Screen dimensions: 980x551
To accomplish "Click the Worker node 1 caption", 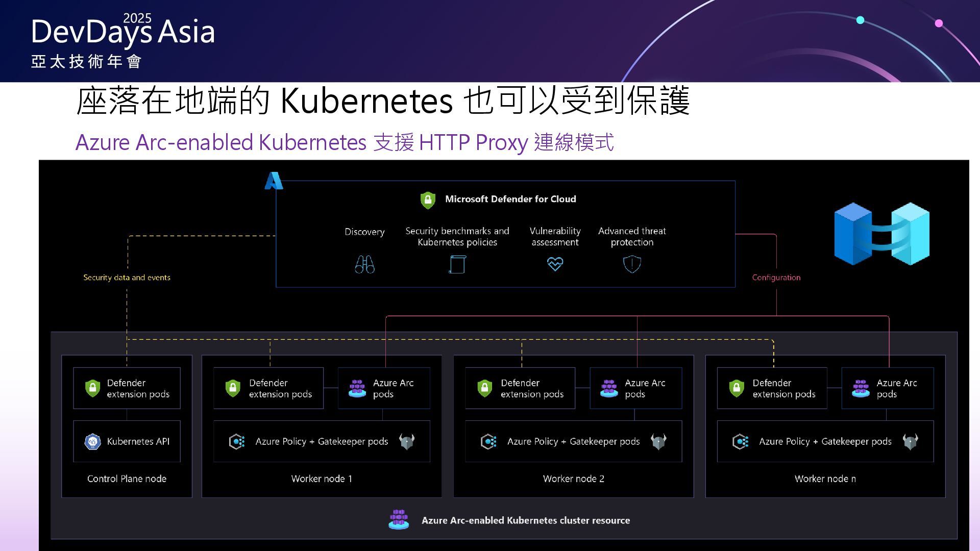I will tap(322, 479).
